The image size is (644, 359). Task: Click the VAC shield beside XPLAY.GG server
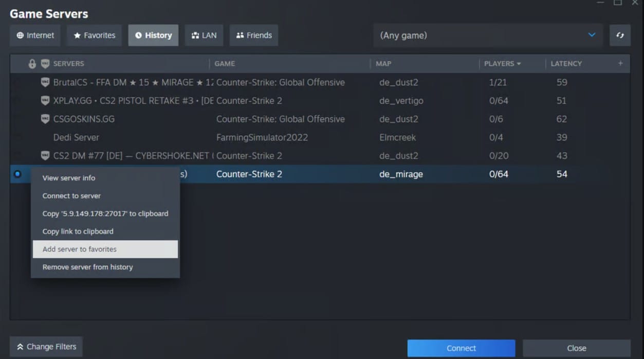45,100
